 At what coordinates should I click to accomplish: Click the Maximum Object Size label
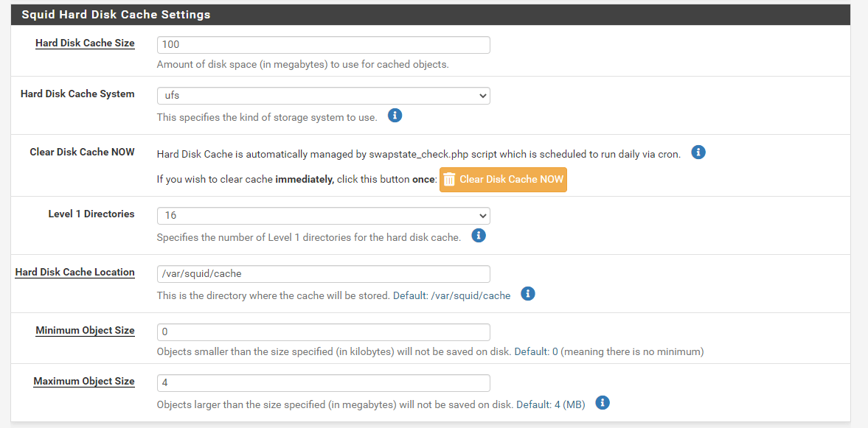pyautogui.click(x=83, y=382)
